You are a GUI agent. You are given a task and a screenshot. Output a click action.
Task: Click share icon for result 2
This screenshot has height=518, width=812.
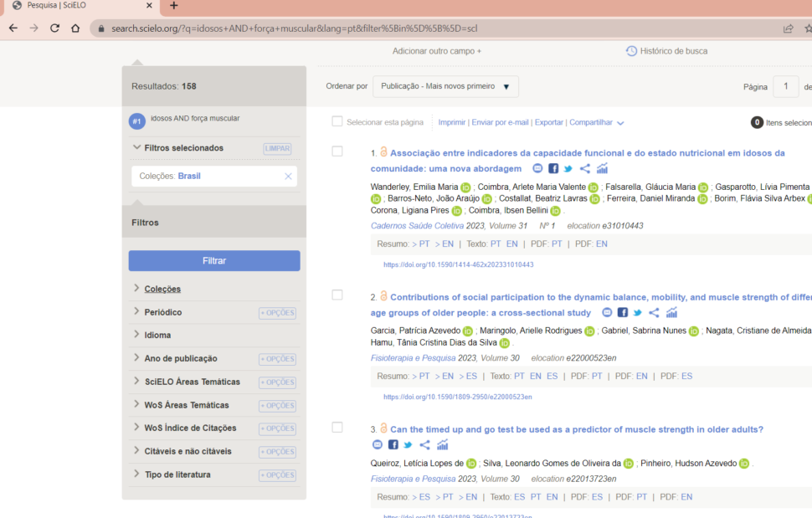[x=654, y=313]
